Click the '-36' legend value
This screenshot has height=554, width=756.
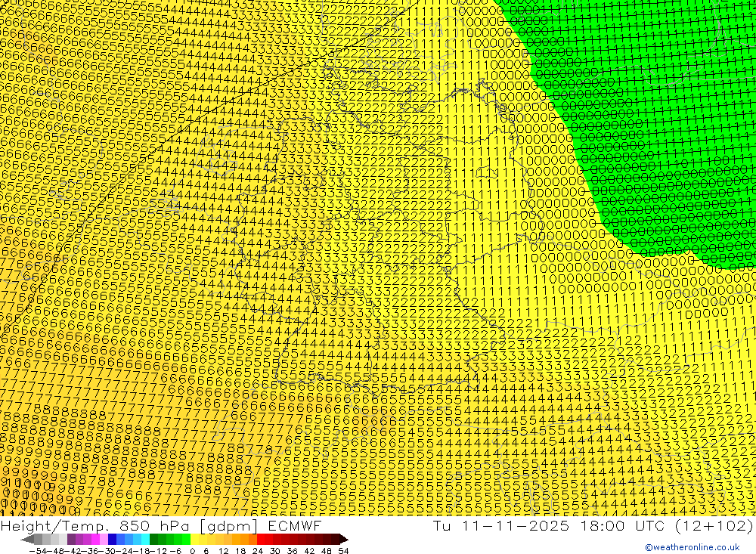[90, 551]
